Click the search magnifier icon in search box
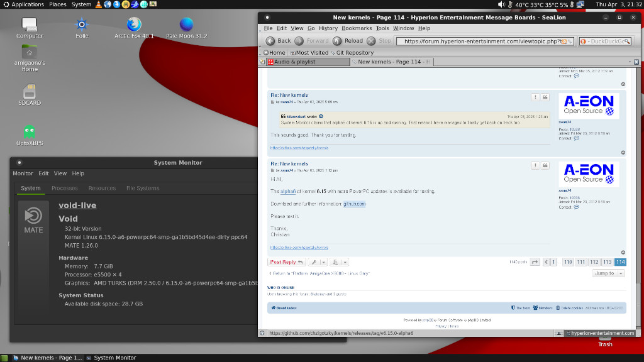The image size is (644, 362). click(627, 41)
